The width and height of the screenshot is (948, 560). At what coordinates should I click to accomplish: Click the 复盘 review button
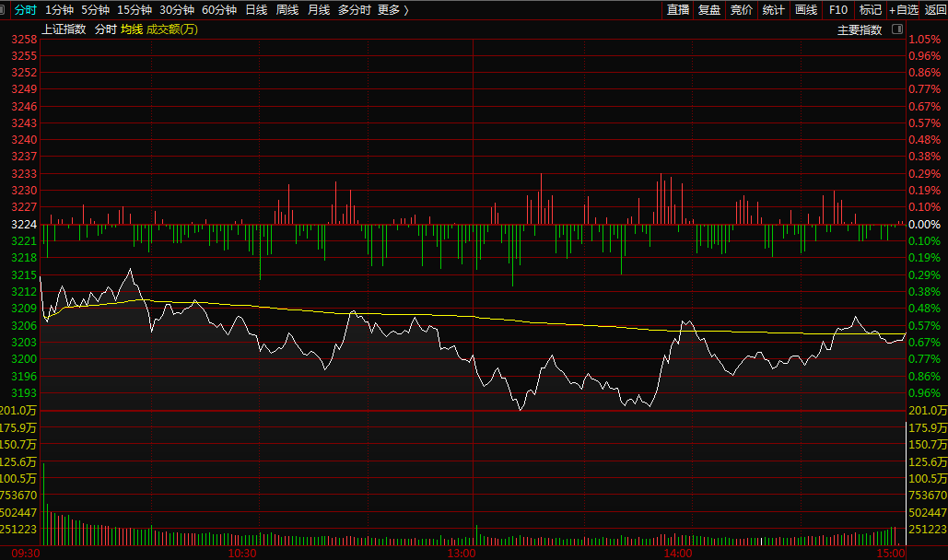click(709, 10)
